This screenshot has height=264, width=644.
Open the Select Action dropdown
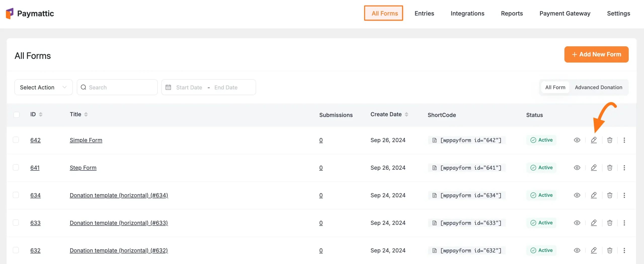coord(43,87)
